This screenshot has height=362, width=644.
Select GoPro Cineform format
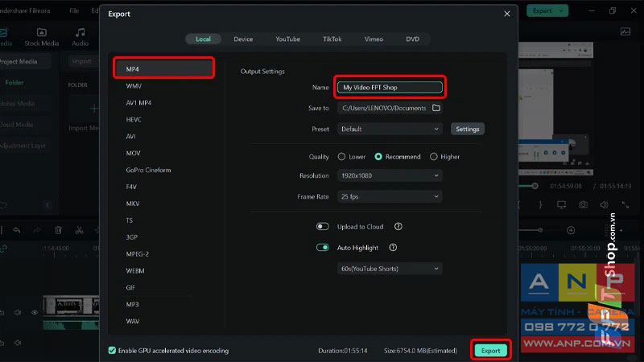[x=148, y=170]
